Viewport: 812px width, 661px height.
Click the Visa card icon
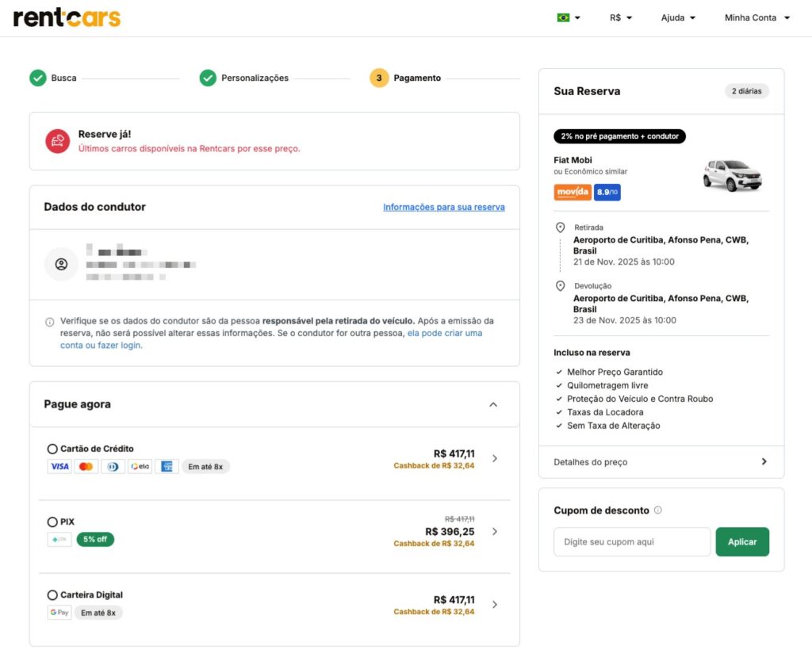click(59, 467)
